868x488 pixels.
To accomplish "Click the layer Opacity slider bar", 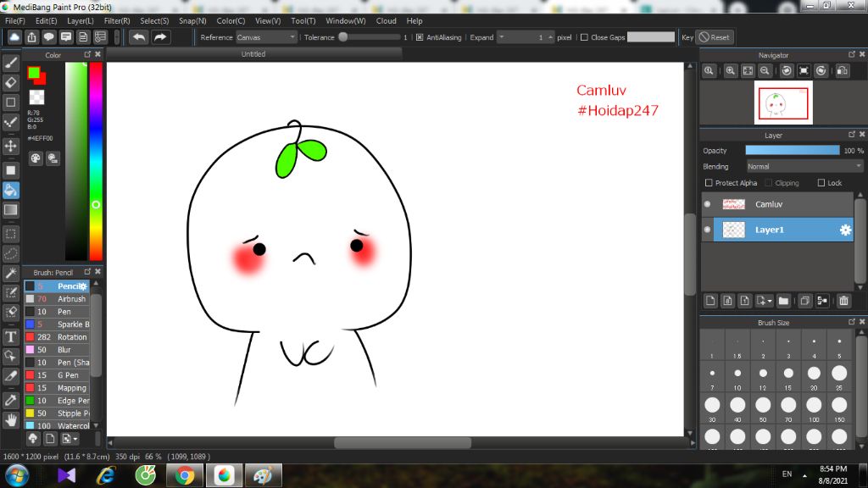I will coord(793,151).
